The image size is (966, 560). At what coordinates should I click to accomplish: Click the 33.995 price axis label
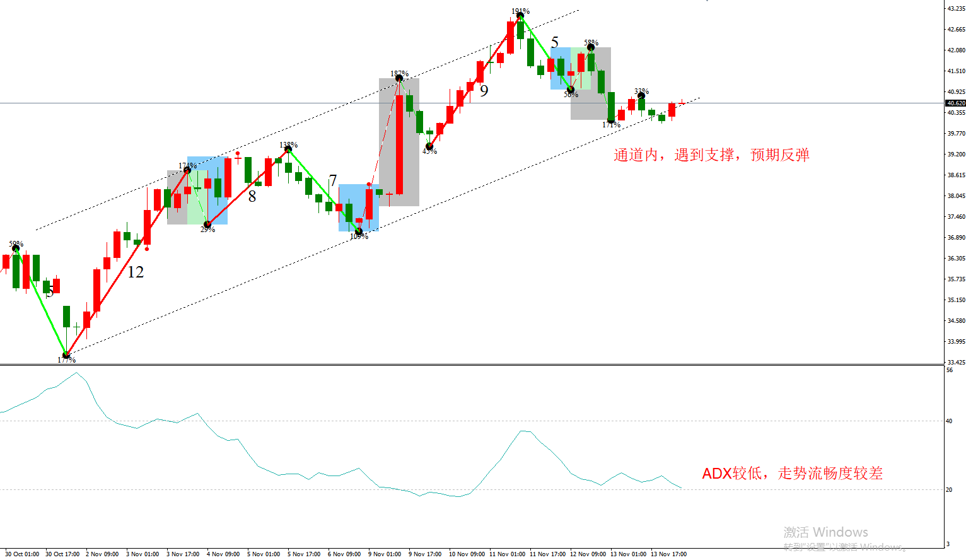tap(956, 342)
